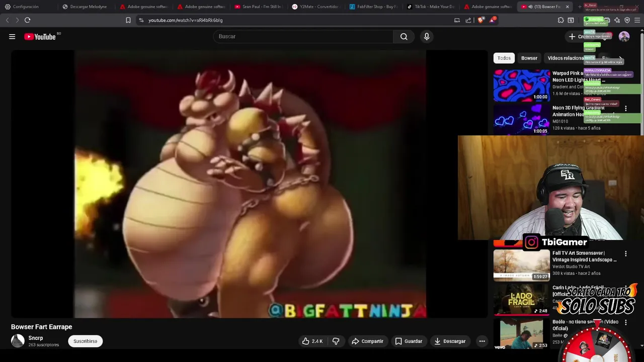Open the tab search panel icon
The image size is (644, 362).
coord(571,20)
